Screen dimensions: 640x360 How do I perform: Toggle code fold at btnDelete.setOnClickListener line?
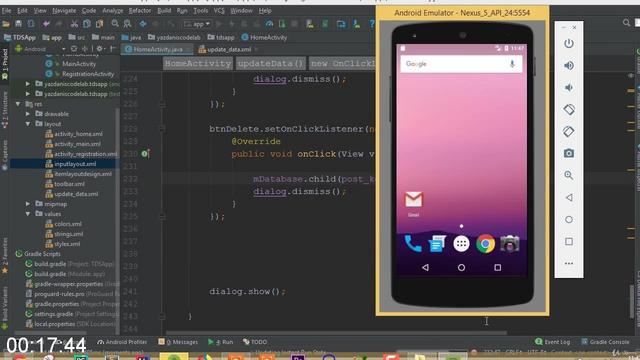coord(162,129)
